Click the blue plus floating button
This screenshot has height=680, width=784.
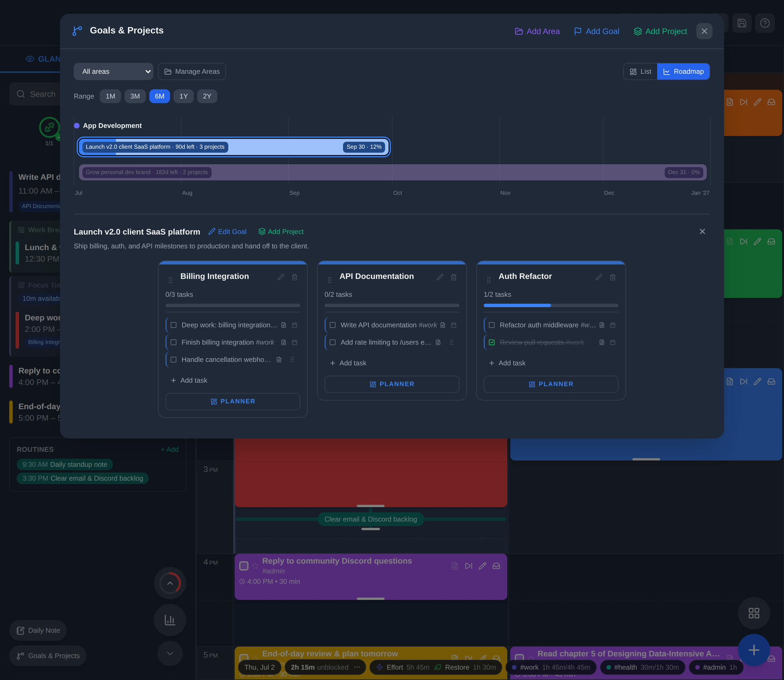click(x=754, y=650)
